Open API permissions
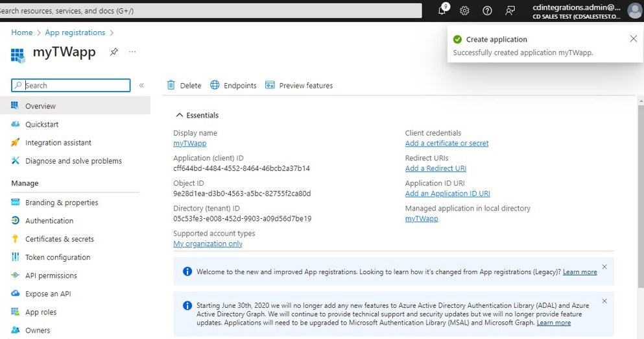The height and width of the screenshot is (339, 644). pos(51,275)
